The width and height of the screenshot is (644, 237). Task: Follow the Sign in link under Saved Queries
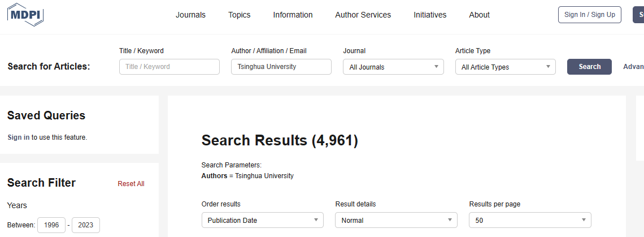18,137
